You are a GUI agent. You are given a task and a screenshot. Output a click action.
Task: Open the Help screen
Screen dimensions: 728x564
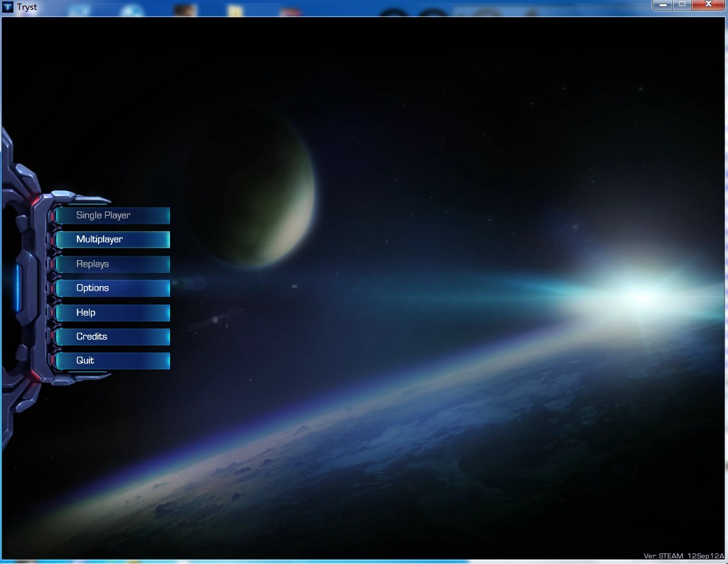pos(113,313)
